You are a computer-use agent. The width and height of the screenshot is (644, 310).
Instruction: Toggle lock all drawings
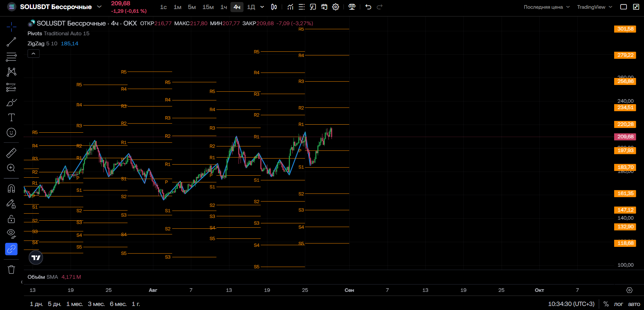point(11,219)
